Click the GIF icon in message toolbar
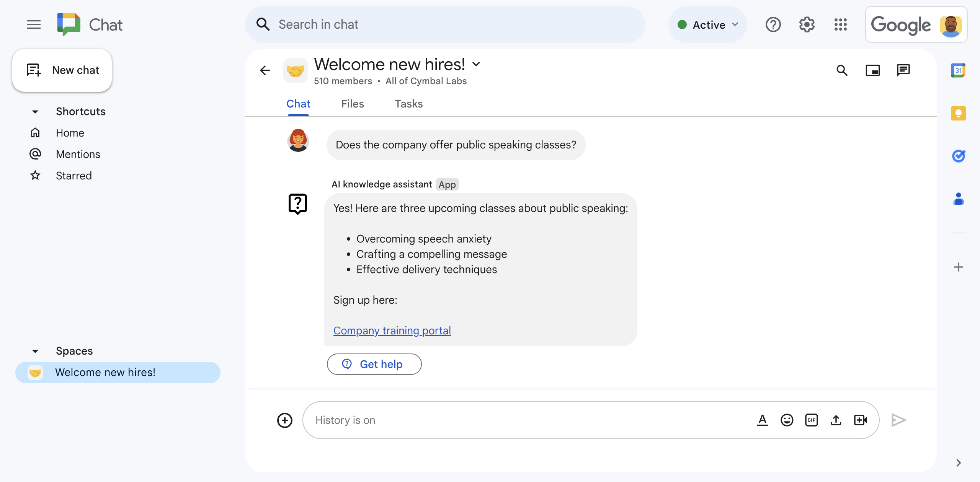This screenshot has height=482, width=980. (x=812, y=420)
